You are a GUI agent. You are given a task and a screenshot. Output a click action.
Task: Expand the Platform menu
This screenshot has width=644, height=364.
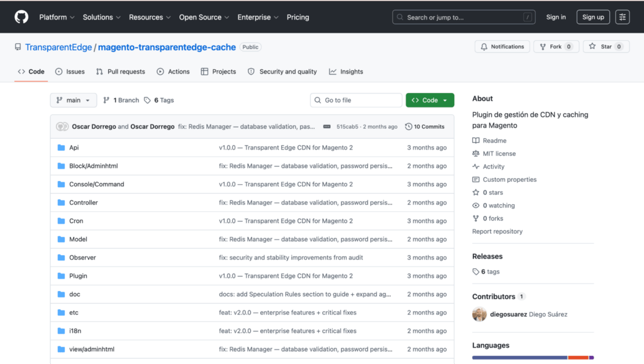pos(57,17)
